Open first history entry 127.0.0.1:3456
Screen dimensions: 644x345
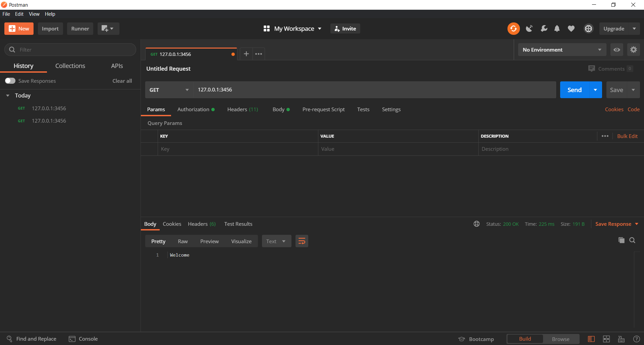point(49,109)
